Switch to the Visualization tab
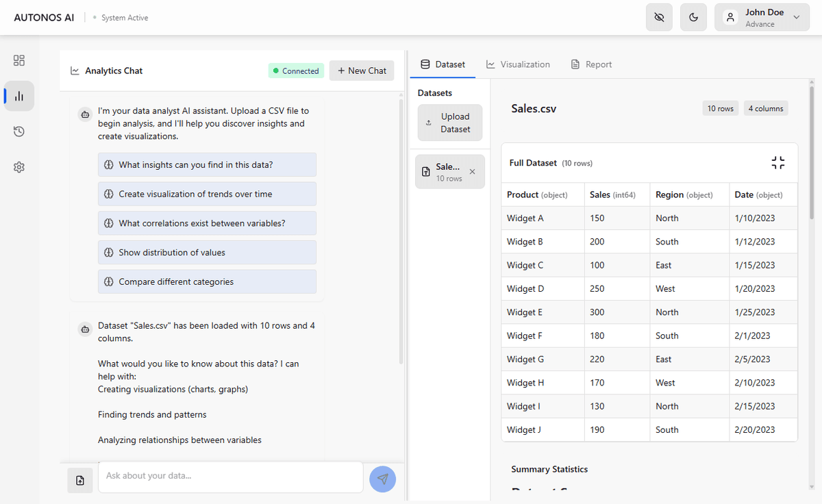The width and height of the screenshot is (822, 504). [x=519, y=64]
